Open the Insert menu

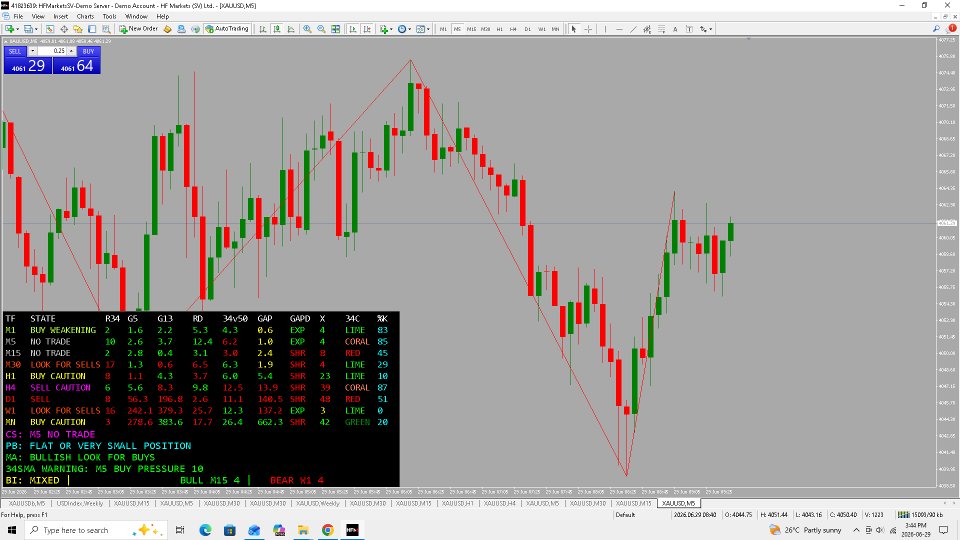tap(61, 17)
